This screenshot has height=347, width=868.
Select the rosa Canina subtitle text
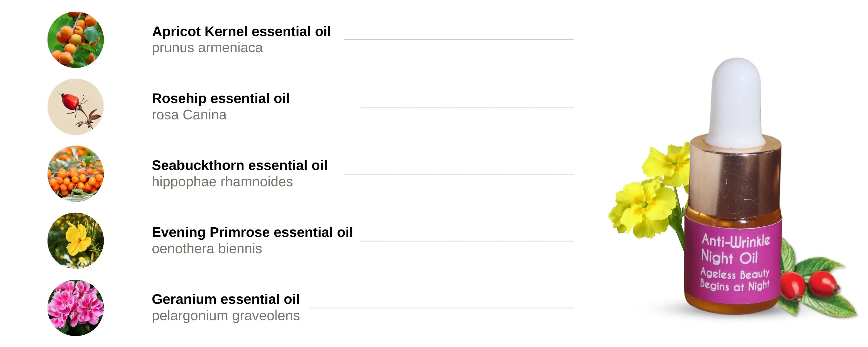[x=189, y=115]
